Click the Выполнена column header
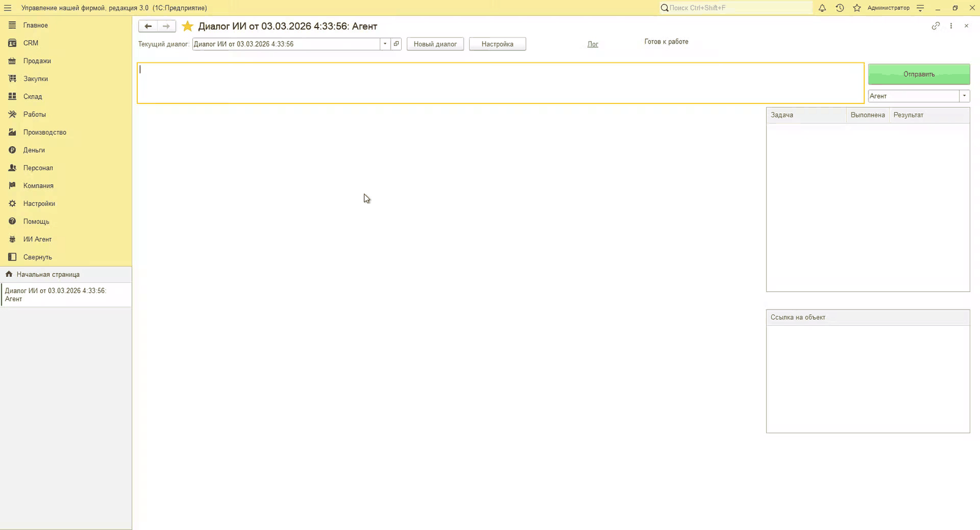Viewport: 980px width, 530px height. coord(867,115)
